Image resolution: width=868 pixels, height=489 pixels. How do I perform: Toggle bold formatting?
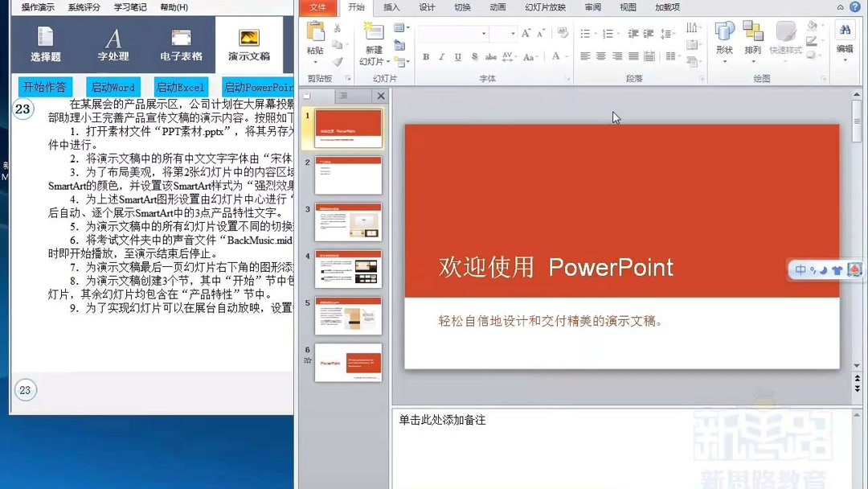[x=427, y=56]
